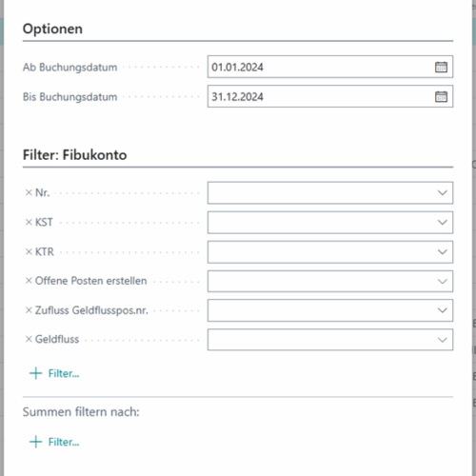Screen dimensions: 476x476
Task: Expand the KST filter dropdown
Action: coord(442,222)
